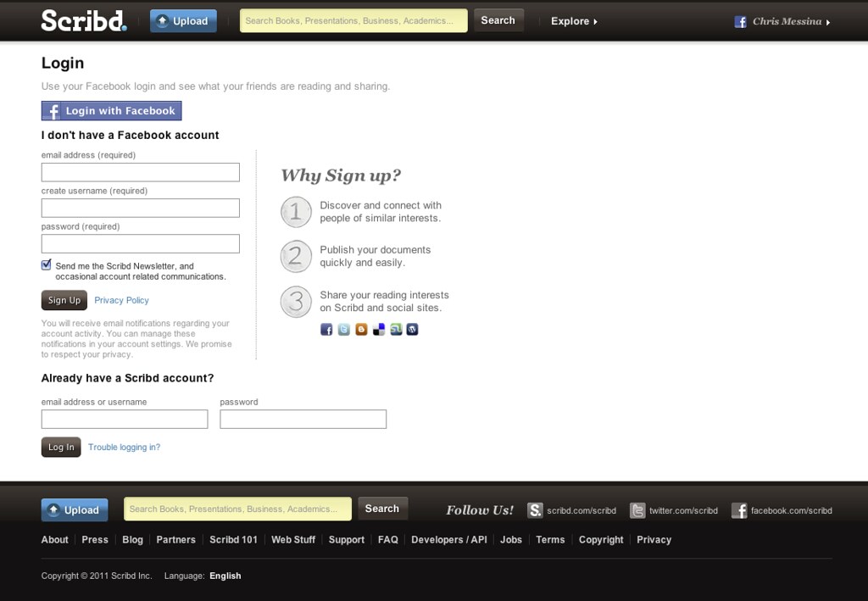Click the Discover and connect with people text
This screenshot has width=868, height=601.
point(381,211)
